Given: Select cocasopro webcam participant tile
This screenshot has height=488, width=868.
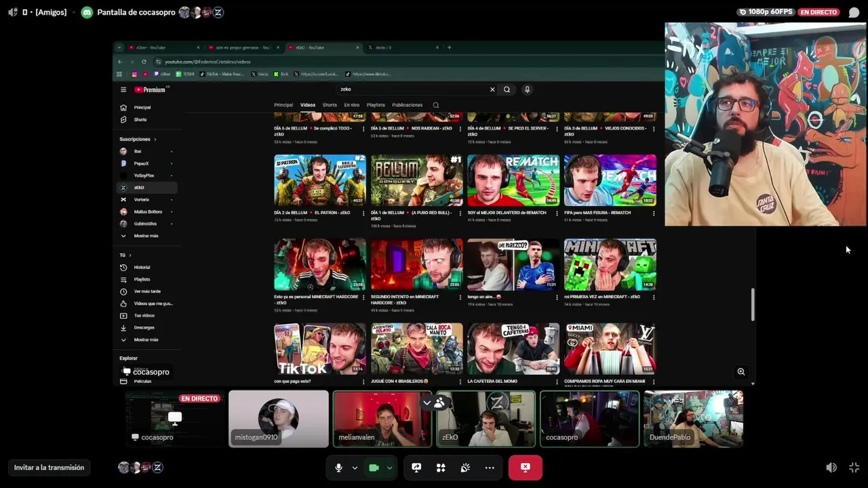Looking at the screenshot, I should 589,419.
